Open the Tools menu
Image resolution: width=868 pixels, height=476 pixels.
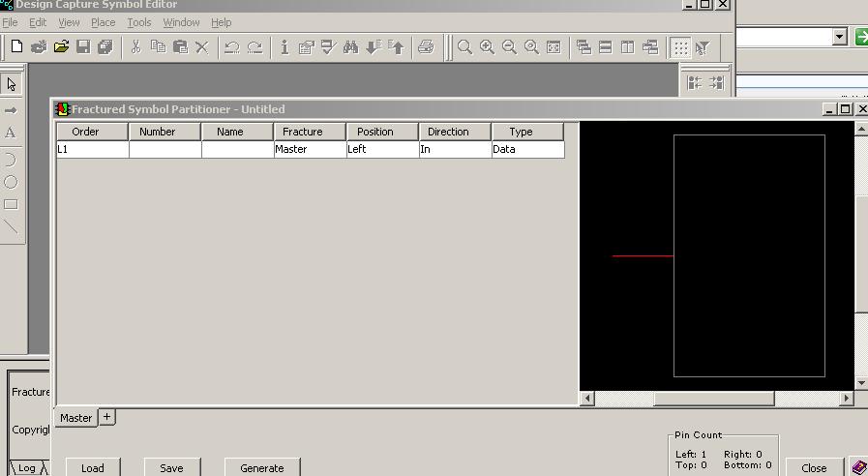(139, 22)
